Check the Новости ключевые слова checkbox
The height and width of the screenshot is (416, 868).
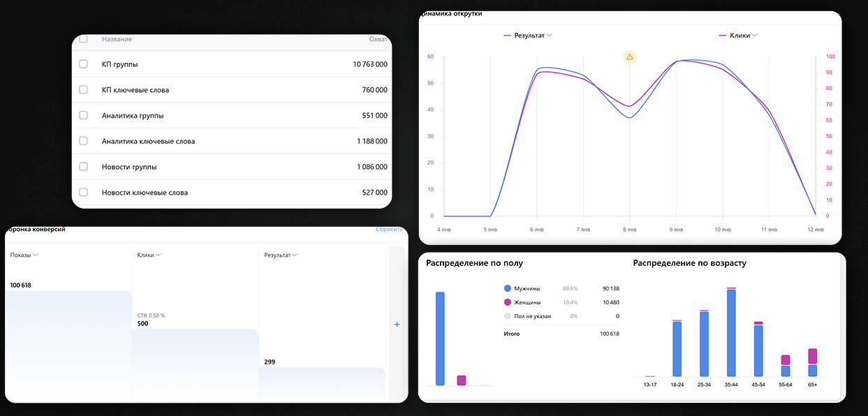point(84,192)
